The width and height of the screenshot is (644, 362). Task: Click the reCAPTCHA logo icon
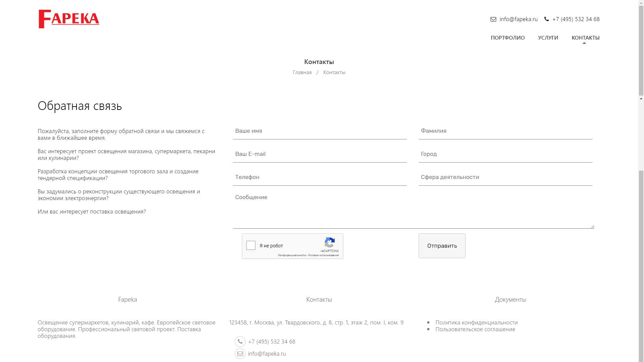coord(330,243)
